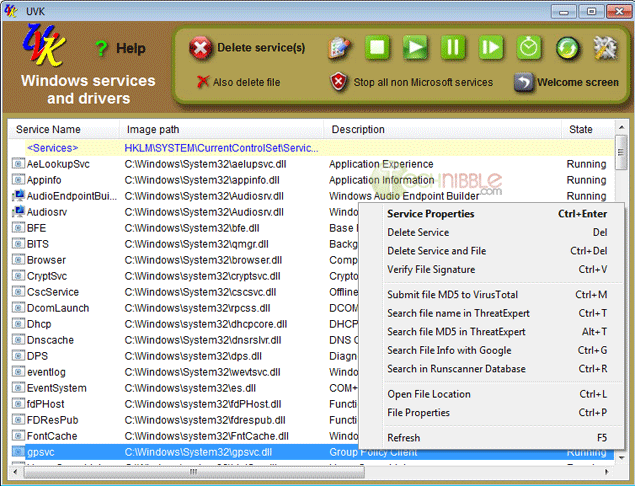Select the FontCache service name
This screenshot has height=486, width=635.
(x=52, y=436)
